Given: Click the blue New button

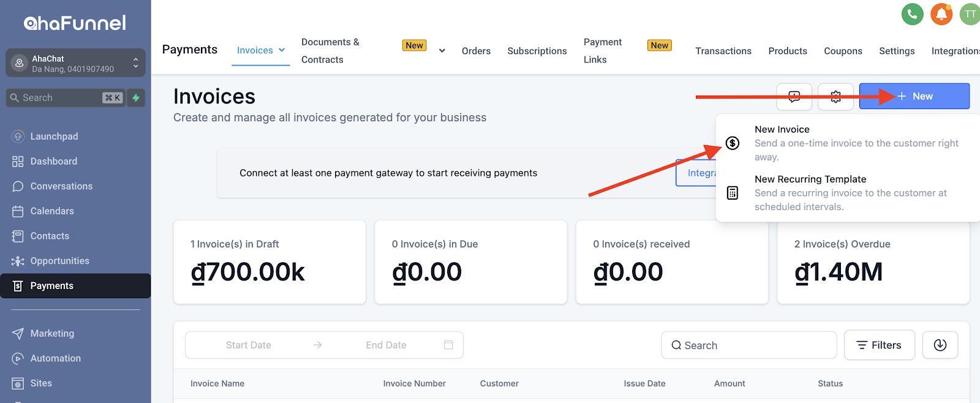Looking at the screenshot, I should tap(914, 96).
